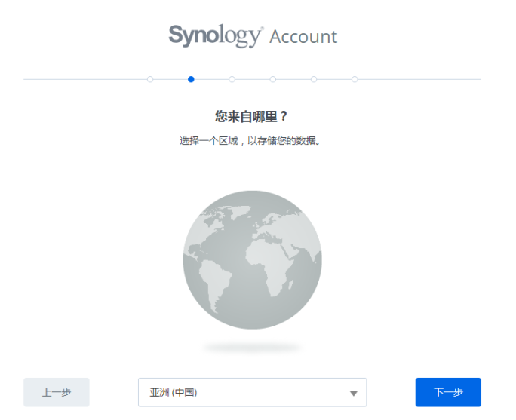This screenshot has width=516, height=420.
Task: Select the active blue progress step dot
Action: (x=191, y=79)
